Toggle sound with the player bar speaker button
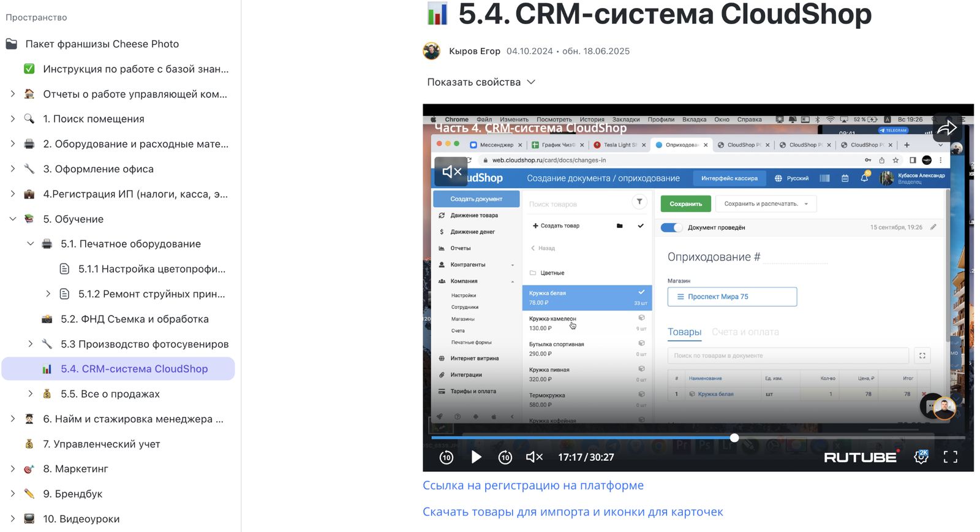Screen dimensions: 980x532 (x=534, y=457)
